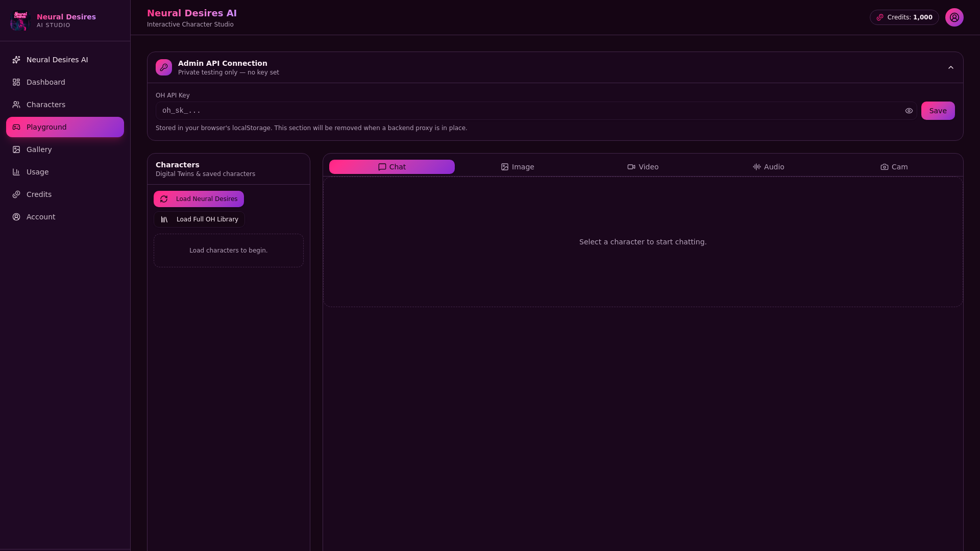View the Credits 1,000 badge

(x=904, y=17)
